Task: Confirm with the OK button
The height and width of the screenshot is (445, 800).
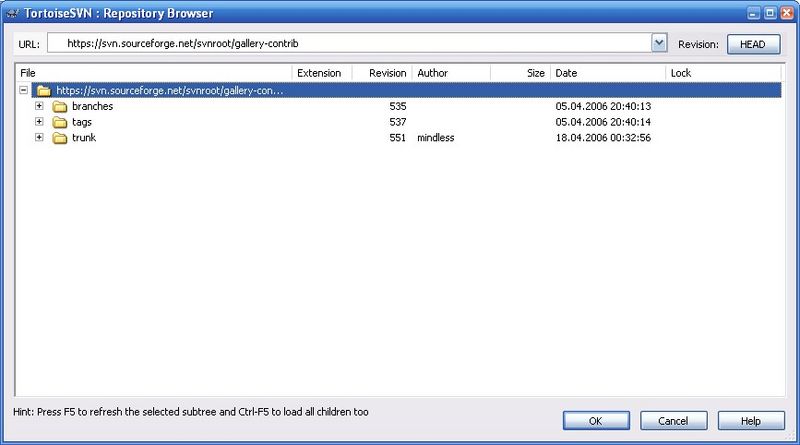Action: tap(596, 421)
